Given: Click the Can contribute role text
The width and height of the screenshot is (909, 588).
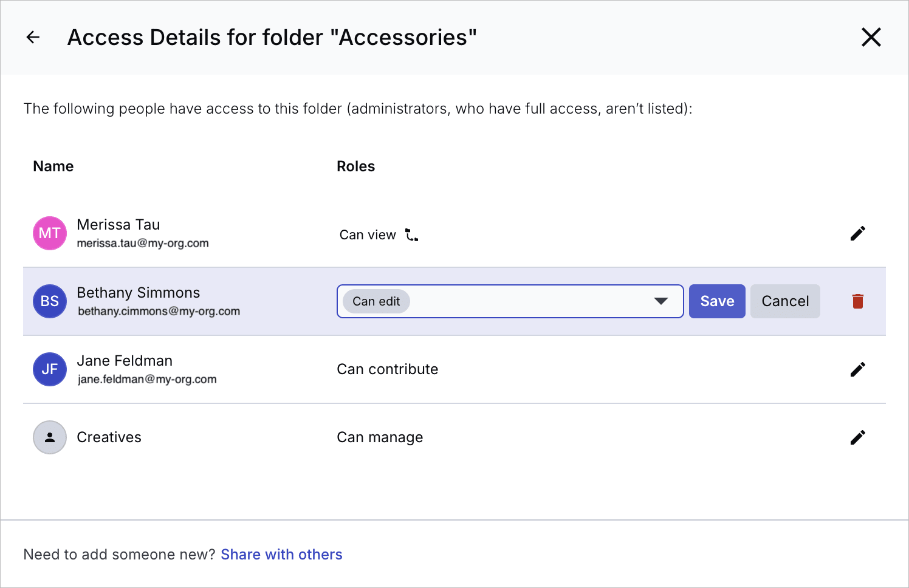Looking at the screenshot, I should [388, 369].
